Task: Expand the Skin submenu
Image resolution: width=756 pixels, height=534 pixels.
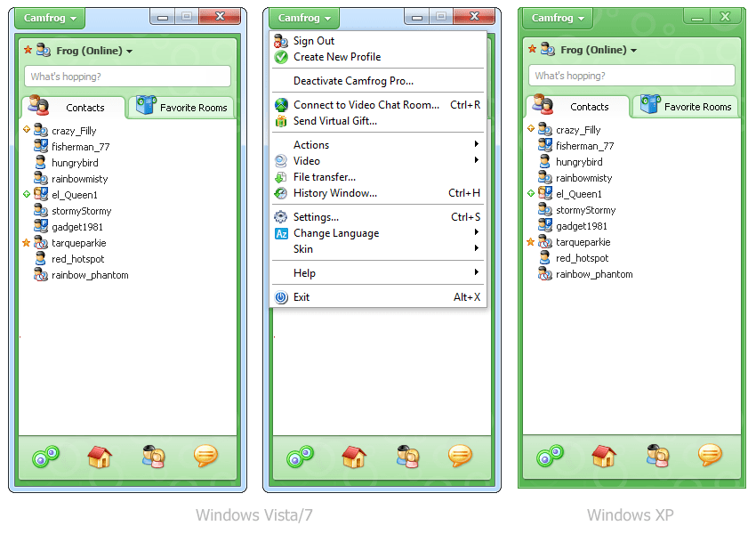Action: pyautogui.click(x=379, y=249)
